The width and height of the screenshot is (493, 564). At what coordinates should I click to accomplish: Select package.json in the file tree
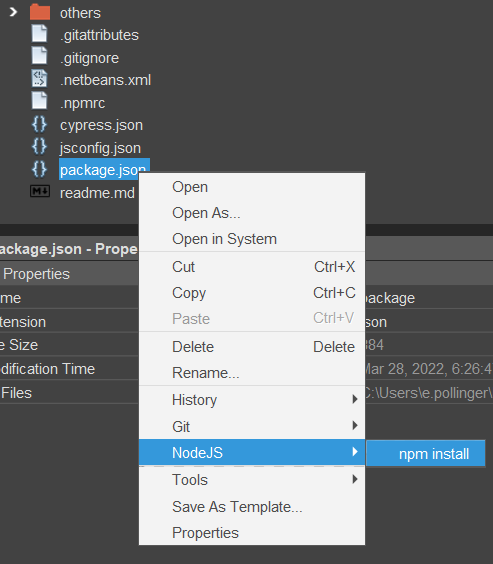[105, 169]
